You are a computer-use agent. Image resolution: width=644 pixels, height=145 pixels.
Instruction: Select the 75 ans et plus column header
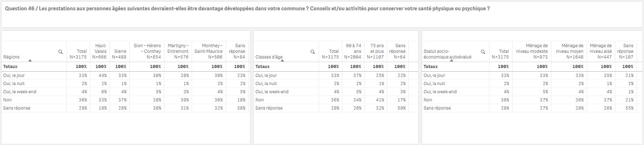click(x=376, y=51)
